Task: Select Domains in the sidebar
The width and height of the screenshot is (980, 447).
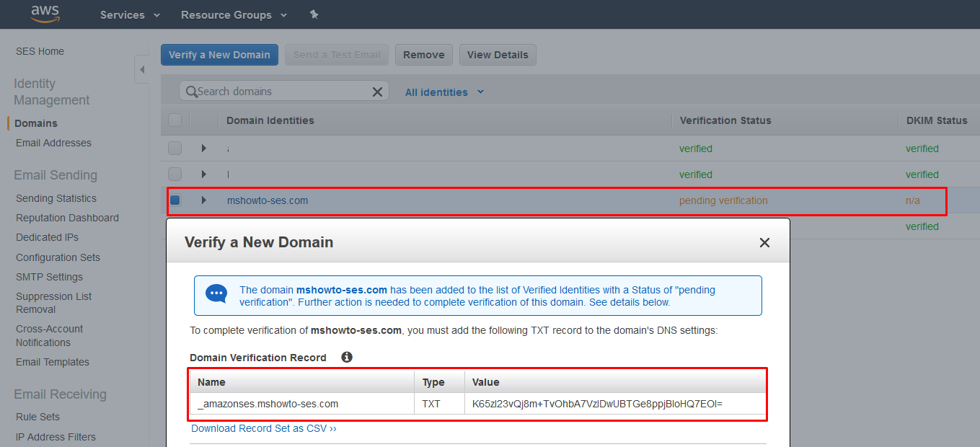Action: tap(36, 123)
